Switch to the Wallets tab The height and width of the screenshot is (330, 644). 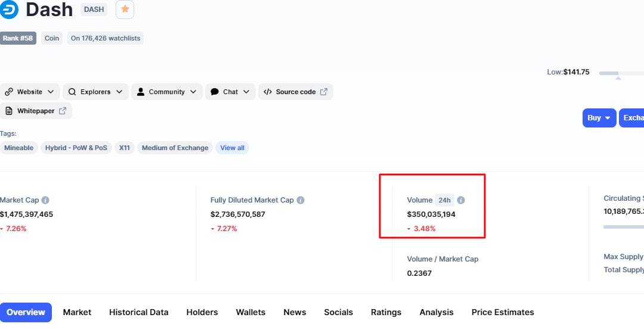pyautogui.click(x=250, y=312)
